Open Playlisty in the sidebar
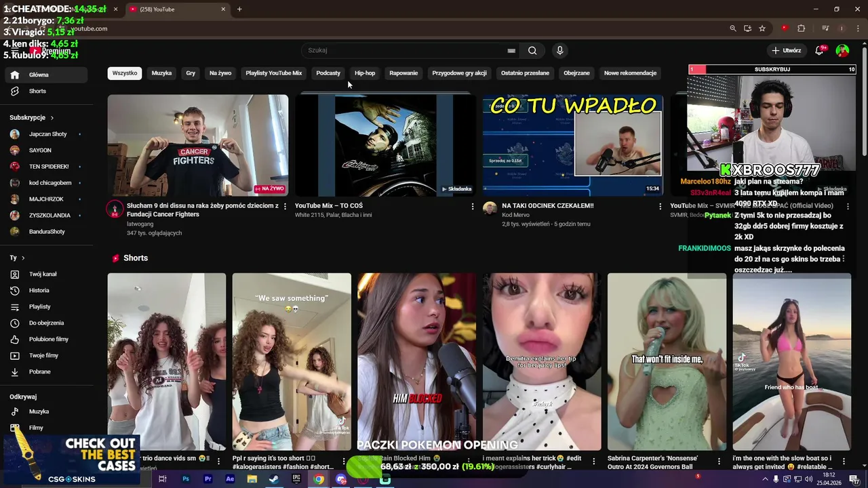868x488 pixels. click(46, 306)
